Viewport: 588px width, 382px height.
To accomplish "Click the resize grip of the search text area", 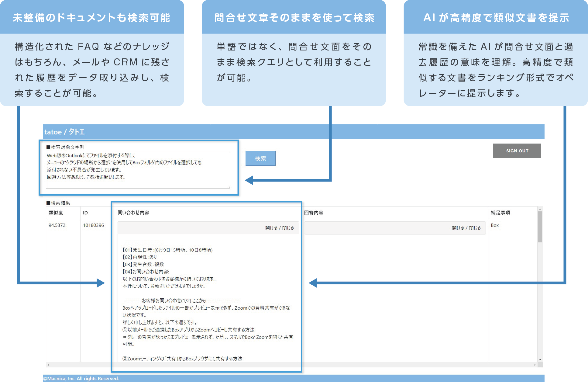I will click(x=228, y=187).
